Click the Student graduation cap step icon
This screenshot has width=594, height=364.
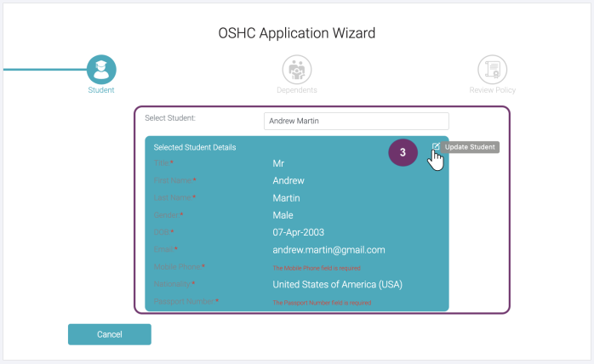[101, 69]
